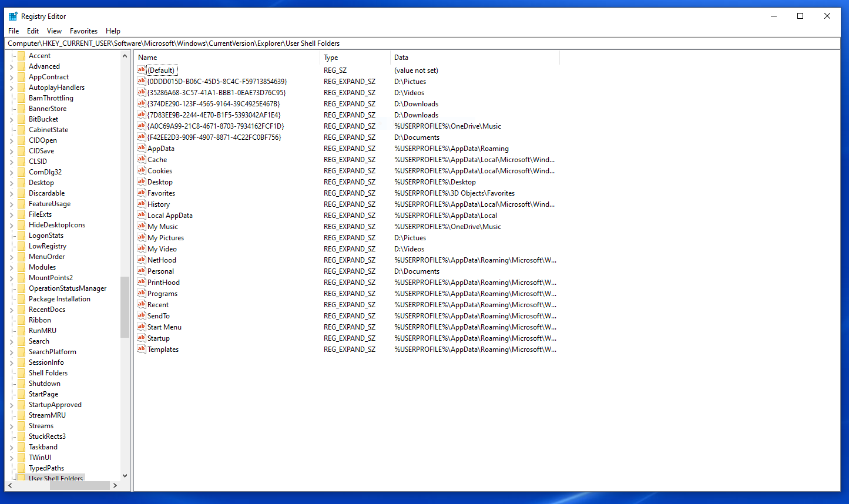Click the %USERPROFILE%\3D Objects\Favorites data cell
Viewport: 849px width, 504px height.
pos(454,193)
